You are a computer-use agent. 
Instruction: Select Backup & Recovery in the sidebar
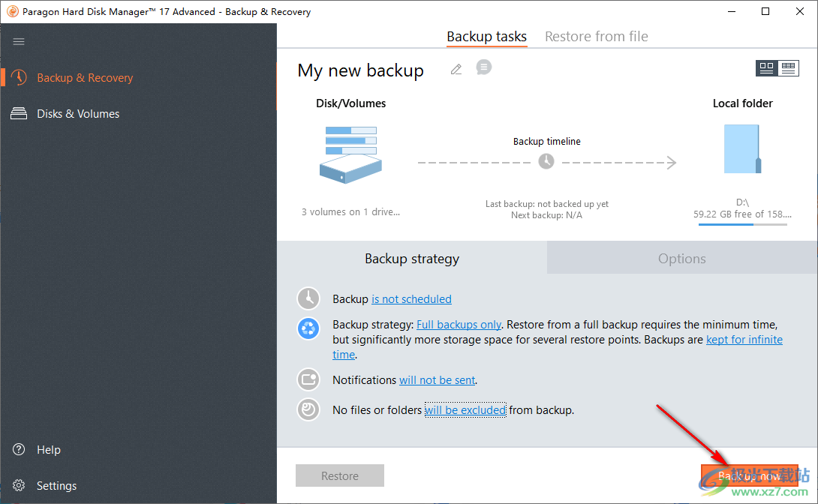pyautogui.click(x=85, y=78)
